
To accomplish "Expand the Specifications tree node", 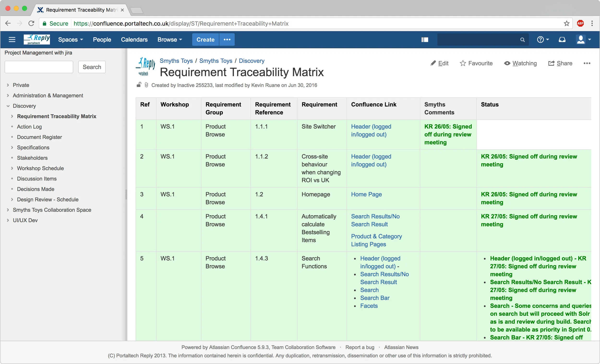I will tap(12, 148).
